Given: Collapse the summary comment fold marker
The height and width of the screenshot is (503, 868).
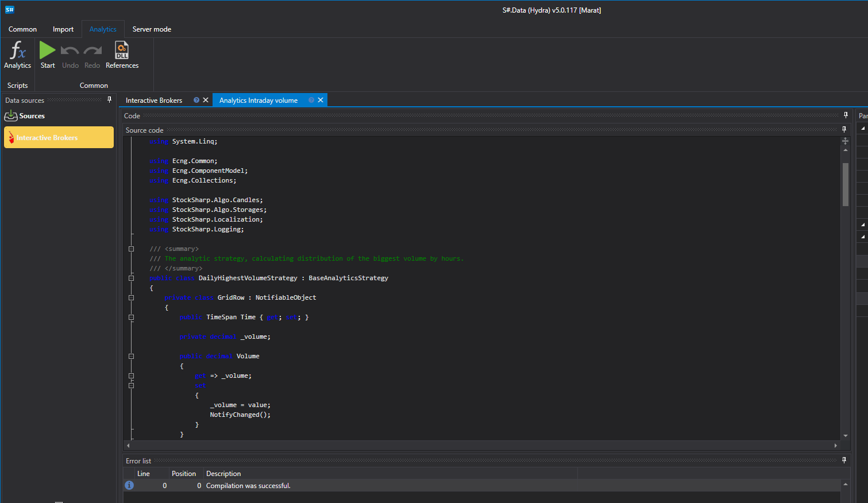Looking at the screenshot, I should pyautogui.click(x=131, y=249).
